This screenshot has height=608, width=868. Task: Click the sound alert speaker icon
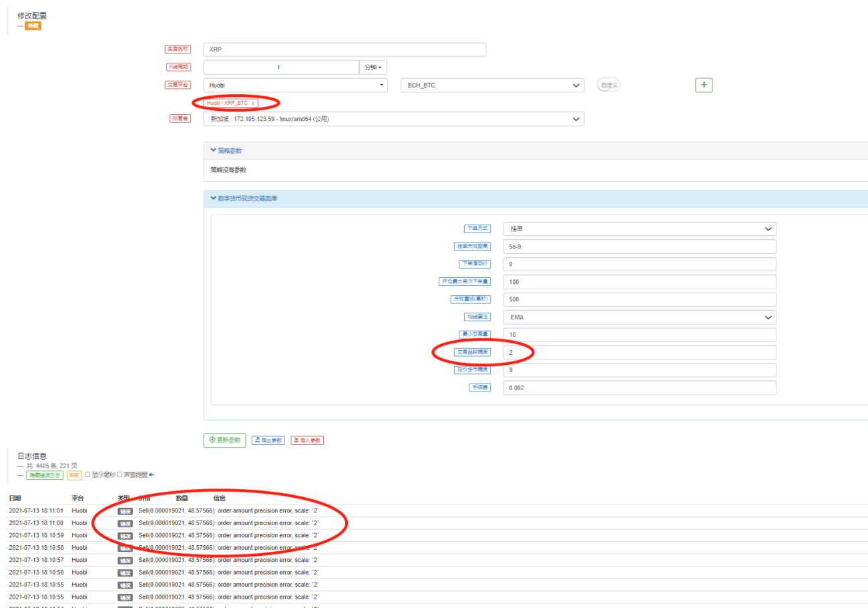[x=152, y=475]
